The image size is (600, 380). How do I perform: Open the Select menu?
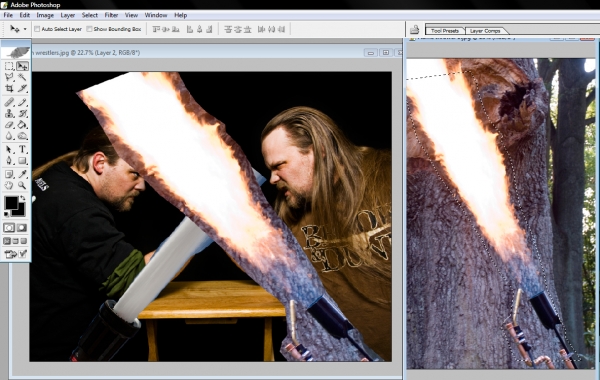click(90, 15)
